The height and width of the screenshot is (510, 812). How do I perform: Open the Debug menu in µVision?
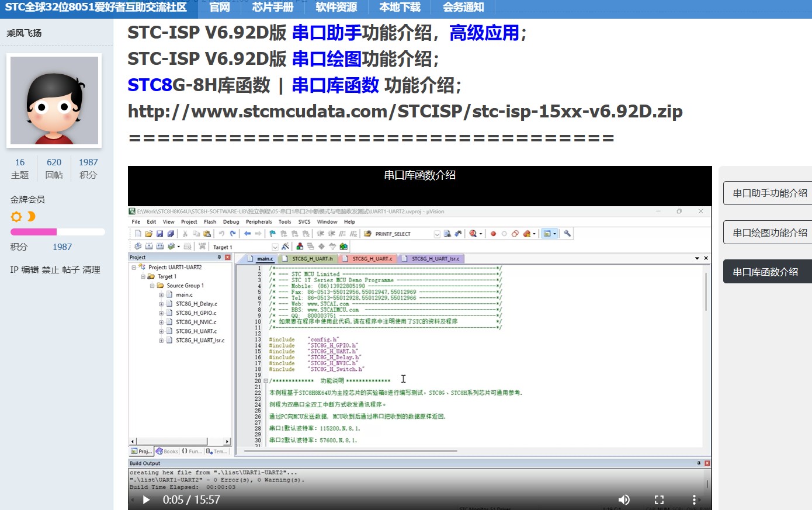click(231, 222)
